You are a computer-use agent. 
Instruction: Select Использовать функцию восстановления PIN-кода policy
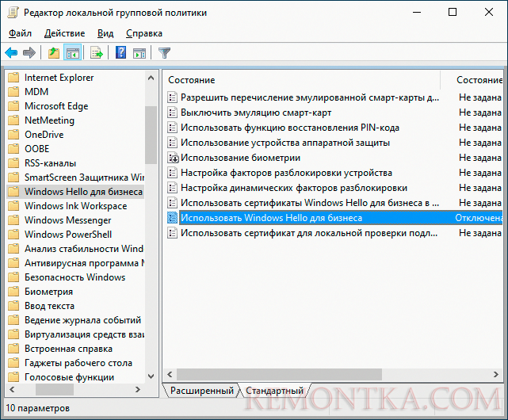pyautogui.click(x=289, y=128)
